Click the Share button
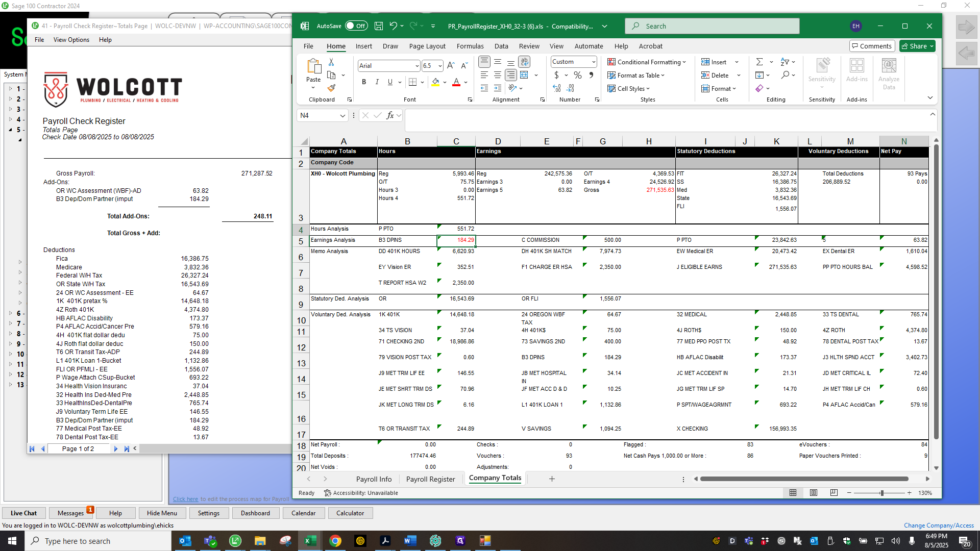Image resolution: width=980 pixels, height=551 pixels. click(x=917, y=46)
